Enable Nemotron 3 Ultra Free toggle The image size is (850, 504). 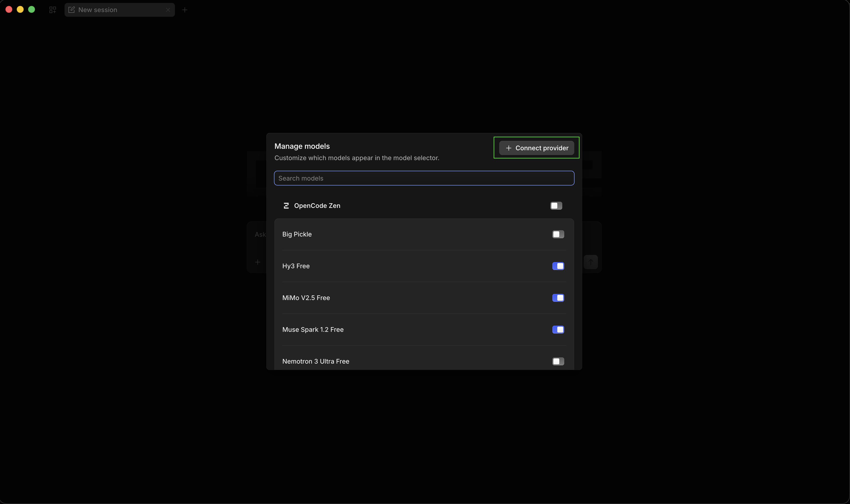coord(558,361)
